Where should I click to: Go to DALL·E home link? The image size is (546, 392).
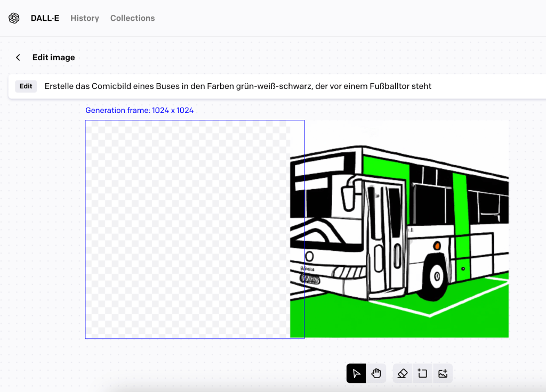click(45, 18)
